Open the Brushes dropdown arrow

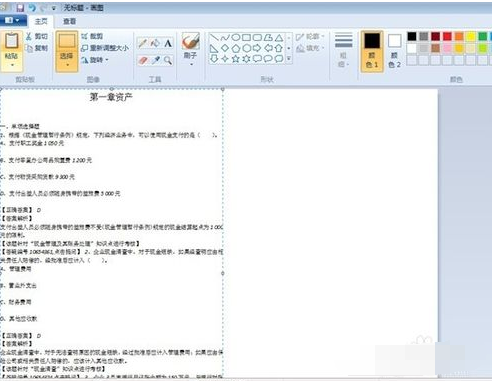click(191, 64)
